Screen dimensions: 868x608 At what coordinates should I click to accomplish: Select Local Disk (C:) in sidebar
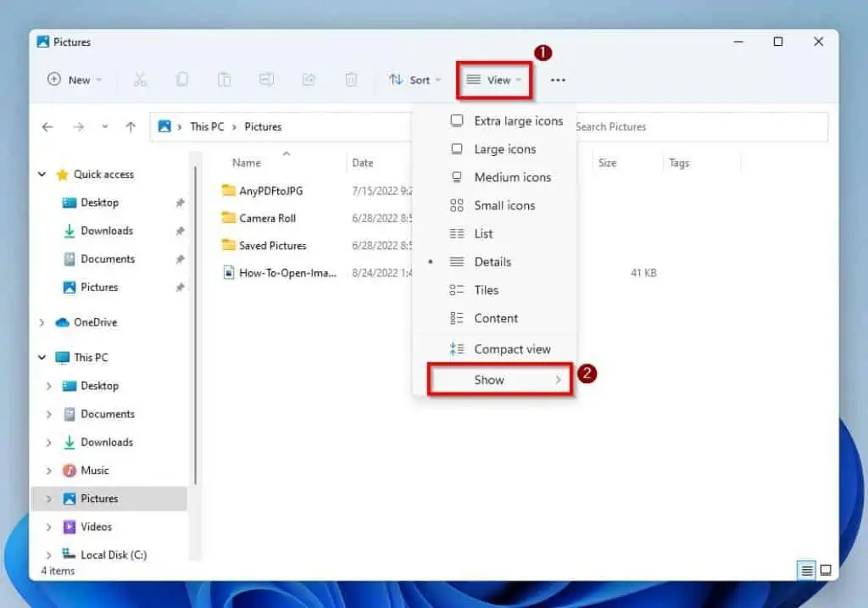(x=114, y=555)
